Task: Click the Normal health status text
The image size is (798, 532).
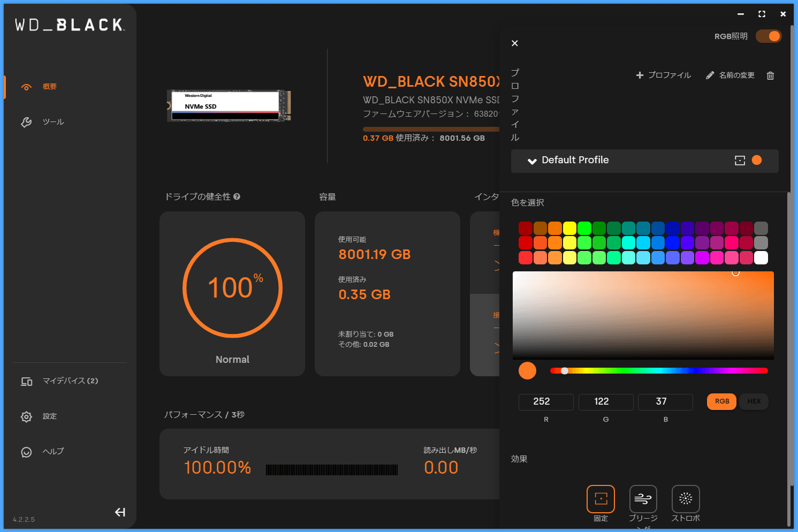Action: [232, 360]
